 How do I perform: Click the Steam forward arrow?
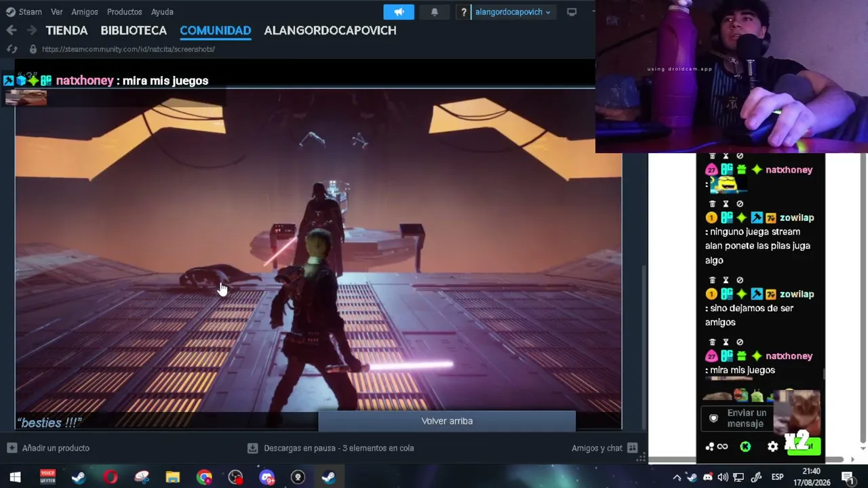pos(31,30)
